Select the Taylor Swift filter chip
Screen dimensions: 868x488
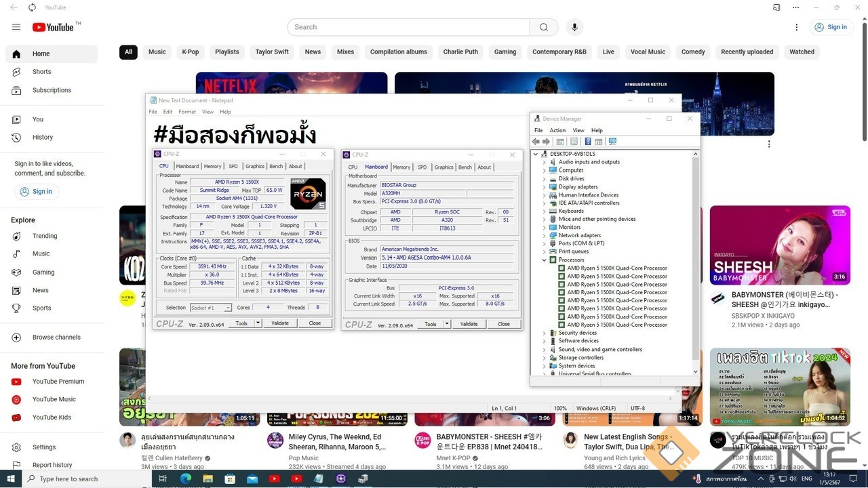(x=272, y=52)
